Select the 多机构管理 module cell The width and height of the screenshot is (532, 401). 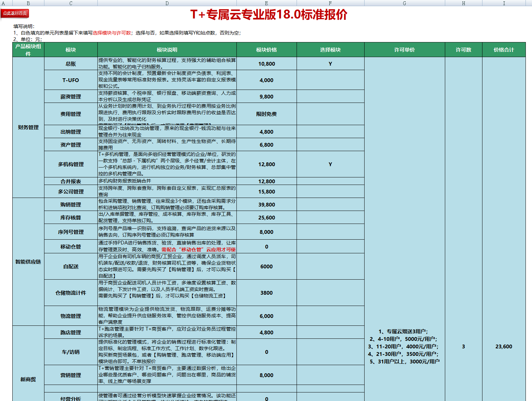pos(71,164)
